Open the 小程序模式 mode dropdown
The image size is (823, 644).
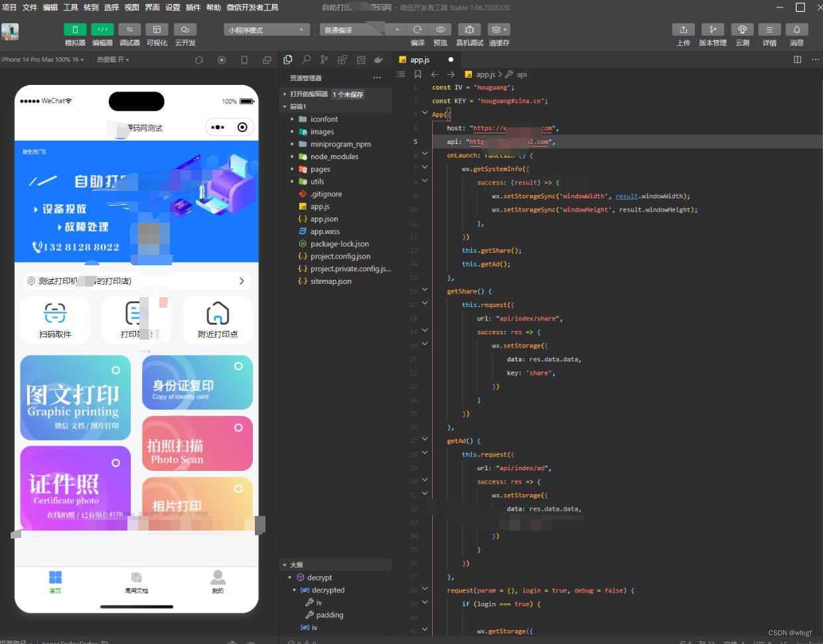pos(267,30)
